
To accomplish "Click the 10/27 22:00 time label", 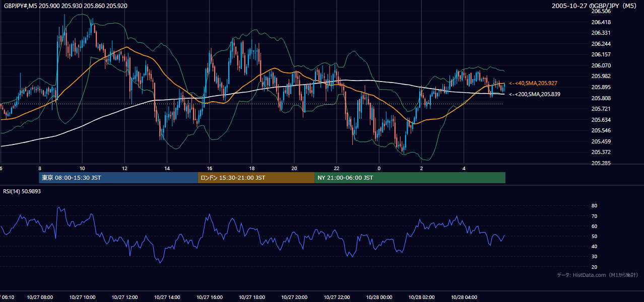I will click(337, 297).
